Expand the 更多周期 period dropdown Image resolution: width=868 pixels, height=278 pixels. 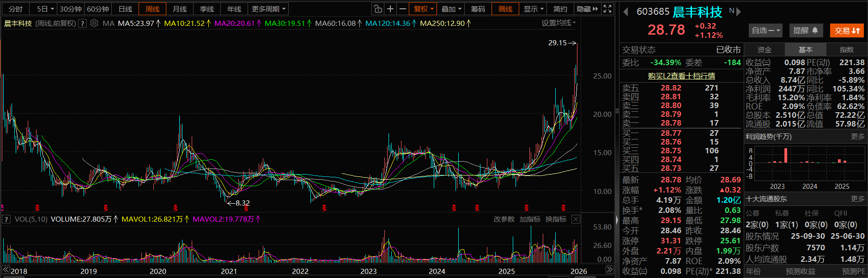click(x=268, y=9)
